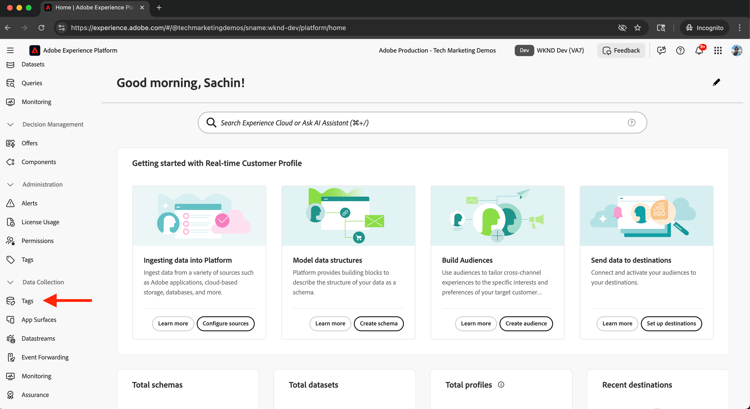Open the browser three-dot menu
Screen dimensions: 750x409
[739, 28]
